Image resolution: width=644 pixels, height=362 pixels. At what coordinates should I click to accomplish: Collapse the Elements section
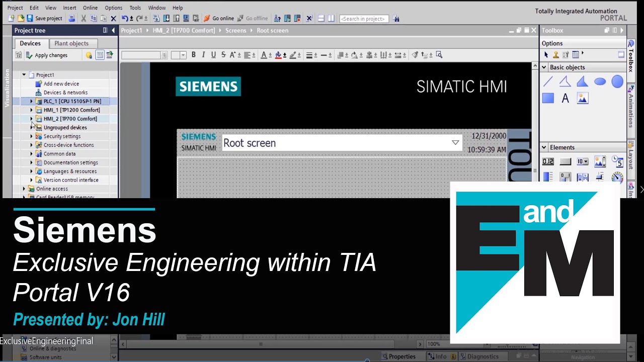(544, 147)
